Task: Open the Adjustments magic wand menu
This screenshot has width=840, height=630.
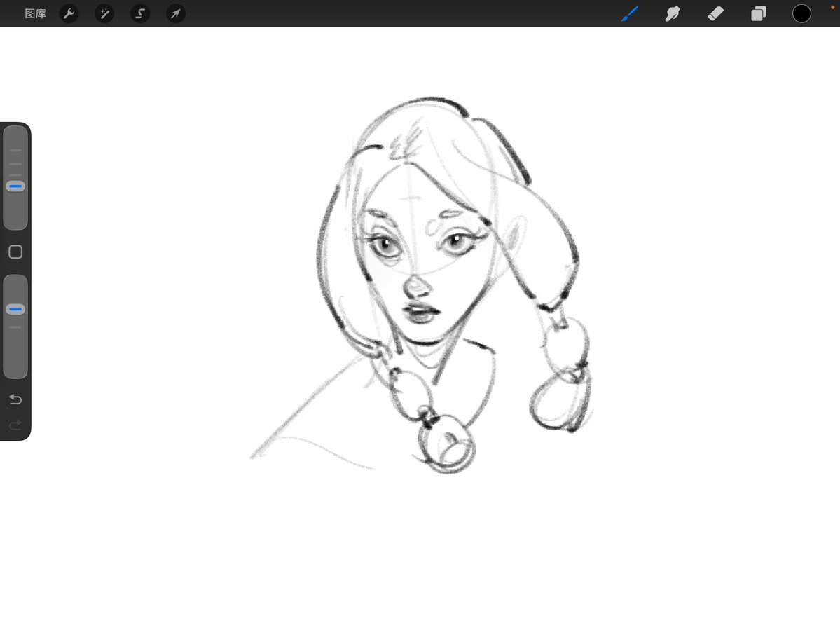Action: pyautogui.click(x=104, y=13)
